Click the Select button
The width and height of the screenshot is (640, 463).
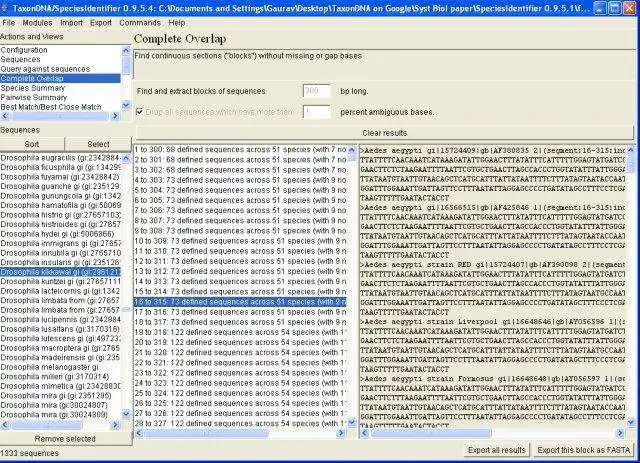98,144
